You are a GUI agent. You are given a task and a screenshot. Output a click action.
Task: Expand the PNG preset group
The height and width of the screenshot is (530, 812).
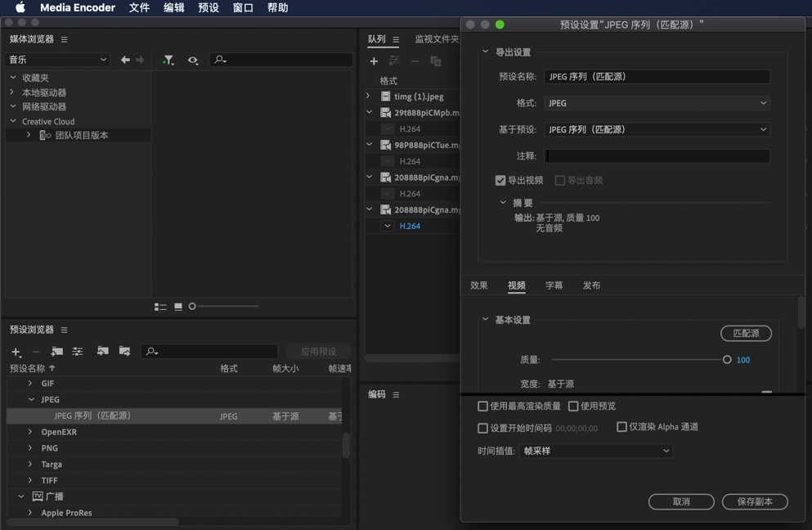[30, 447]
